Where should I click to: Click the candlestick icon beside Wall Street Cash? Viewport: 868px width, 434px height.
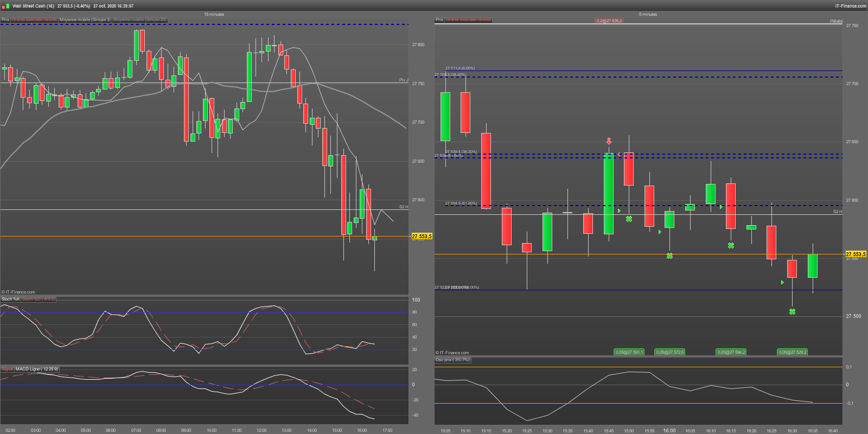[x=5, y=6]
